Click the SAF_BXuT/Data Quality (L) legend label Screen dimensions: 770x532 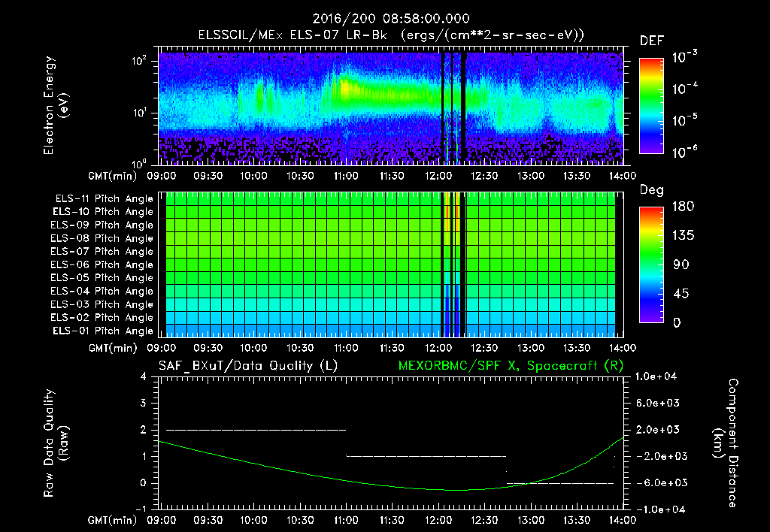tap(248, 366)
